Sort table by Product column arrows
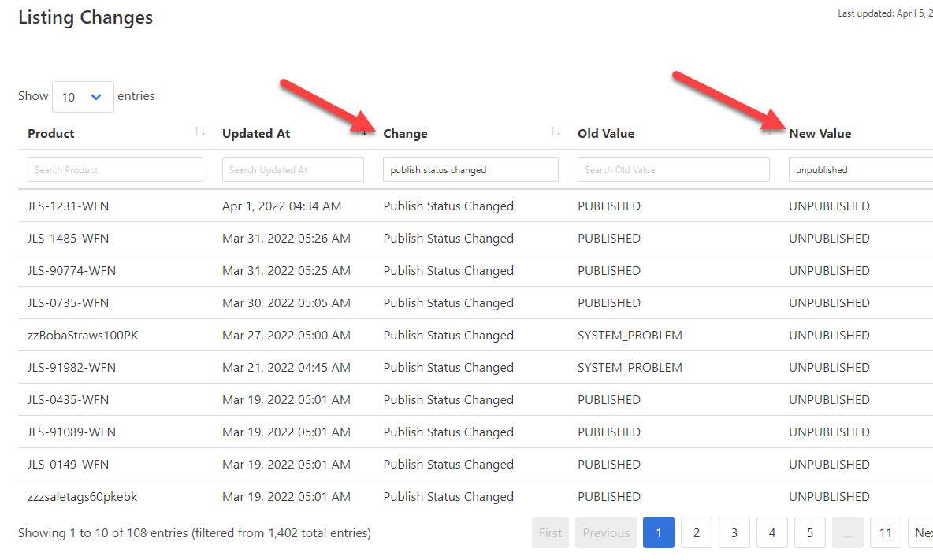The width and height of the screenshot is (933, 560). point(199,132)
